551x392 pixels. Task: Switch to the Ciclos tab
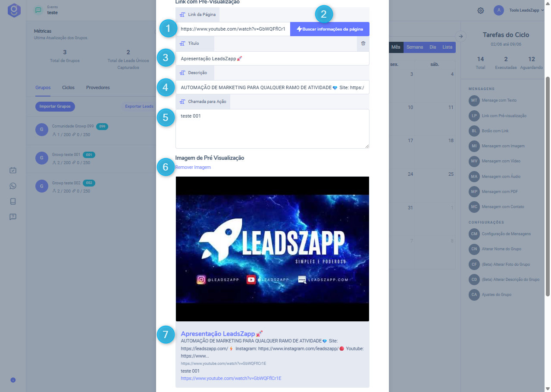68,87
